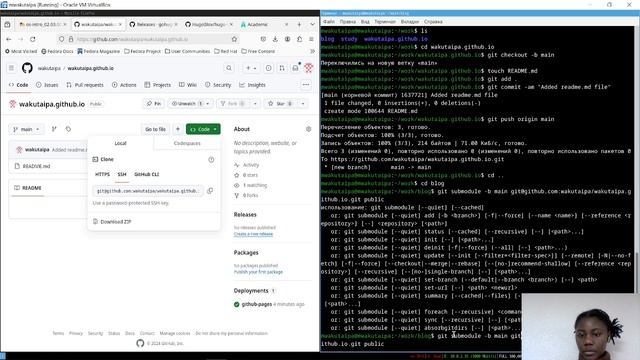
Task: Show more repository tabs (three dots)
Action: click(x=306, y=84)
